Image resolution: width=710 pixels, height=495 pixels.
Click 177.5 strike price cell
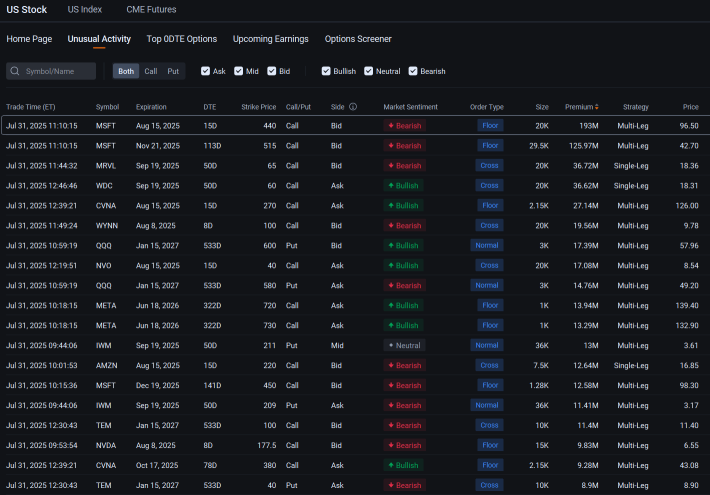click(x=267, y=445)
